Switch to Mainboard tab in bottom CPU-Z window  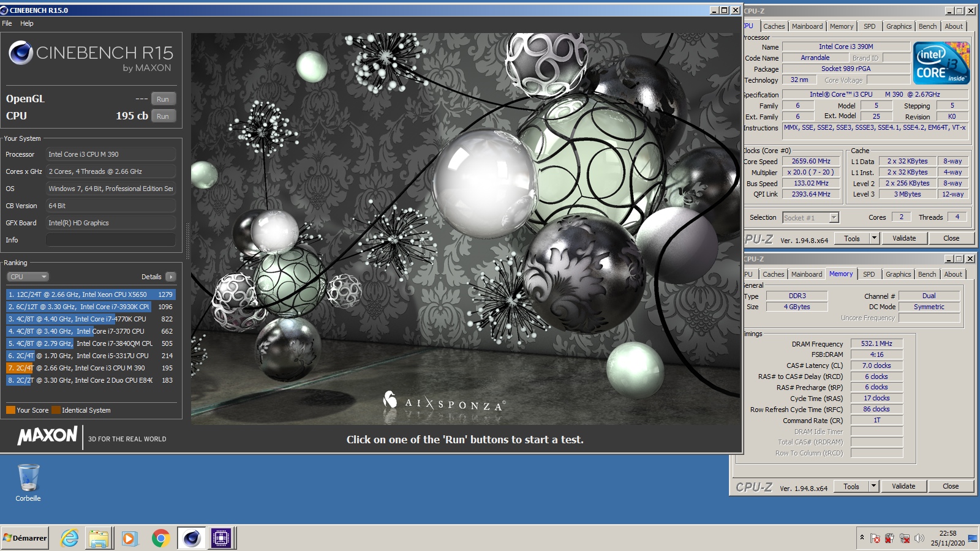(x=807, y=274)
